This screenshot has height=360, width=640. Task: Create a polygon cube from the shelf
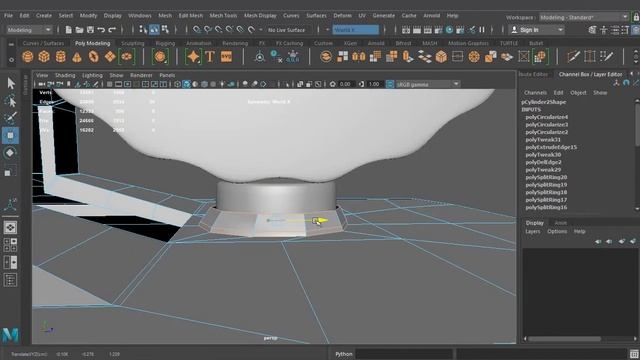tap(44, 56)
